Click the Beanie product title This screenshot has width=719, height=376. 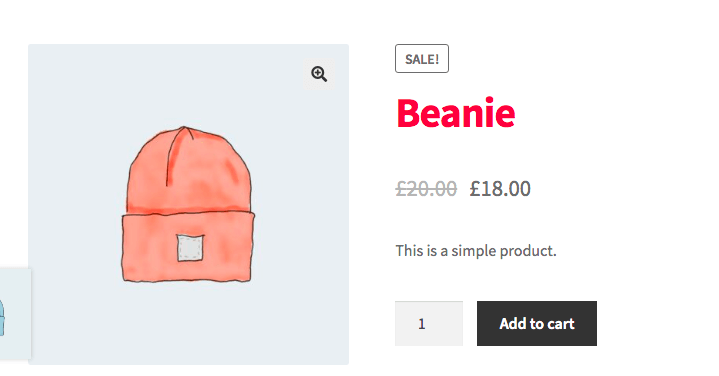pos(456,113)
